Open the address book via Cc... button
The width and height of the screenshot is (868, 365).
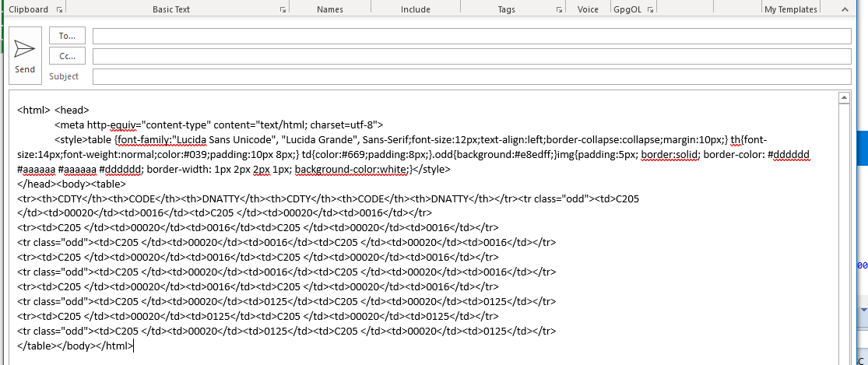coord(67,56)
